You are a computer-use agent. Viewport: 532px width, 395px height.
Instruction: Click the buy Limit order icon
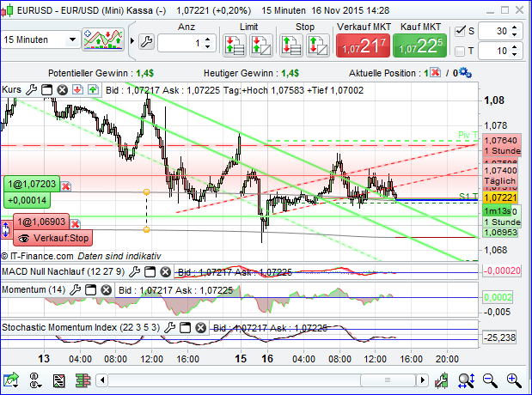point(232,44)
